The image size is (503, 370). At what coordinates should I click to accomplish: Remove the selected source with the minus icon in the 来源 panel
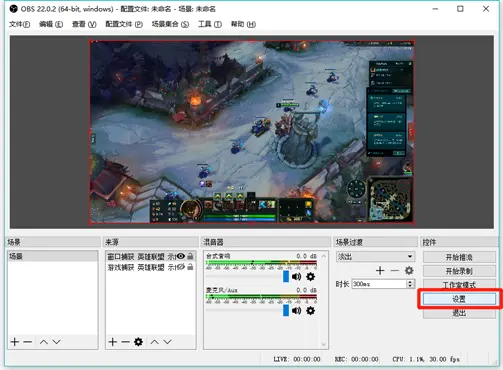point(125,342)
